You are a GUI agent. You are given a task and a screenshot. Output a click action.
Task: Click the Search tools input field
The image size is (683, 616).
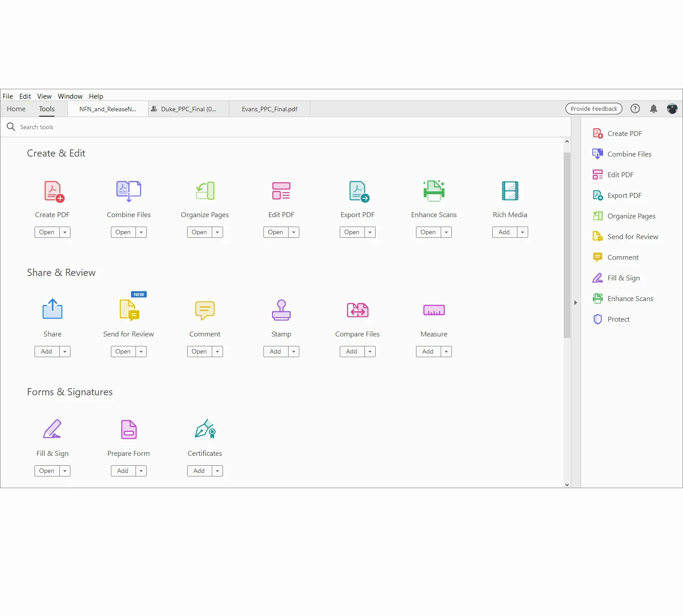click(x=285, y=127)
